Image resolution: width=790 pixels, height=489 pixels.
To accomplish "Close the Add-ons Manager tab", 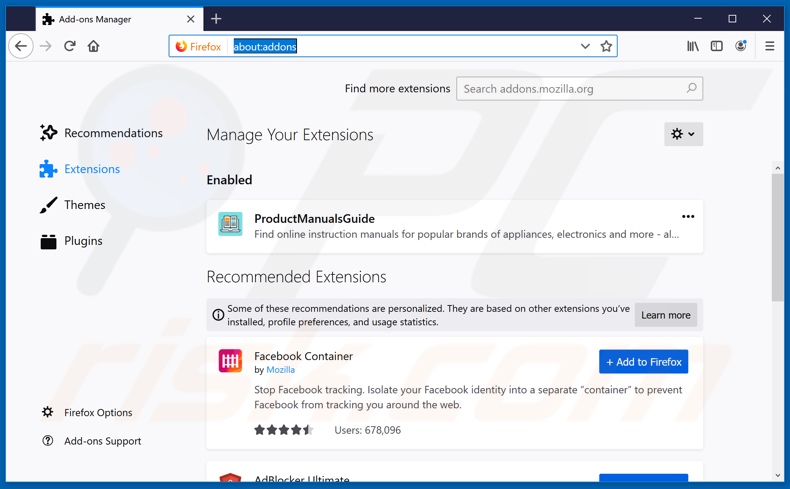I will click(x=190, y=19).
